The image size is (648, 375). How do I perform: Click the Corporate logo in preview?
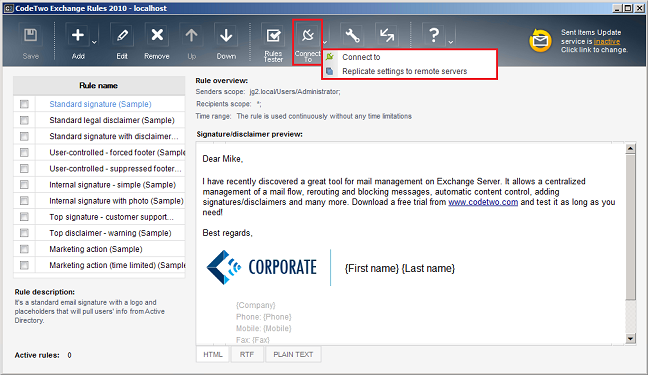coord(262,268)
